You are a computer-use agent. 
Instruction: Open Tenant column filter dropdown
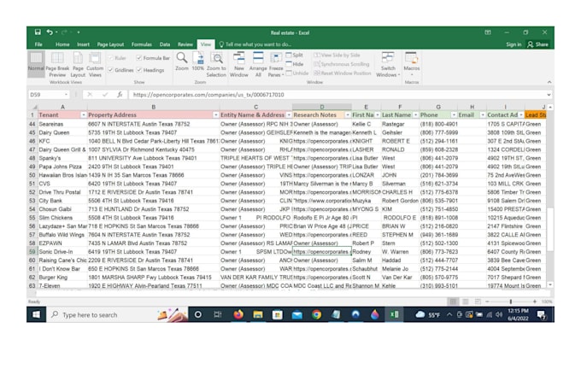click(x=84, y=115)
